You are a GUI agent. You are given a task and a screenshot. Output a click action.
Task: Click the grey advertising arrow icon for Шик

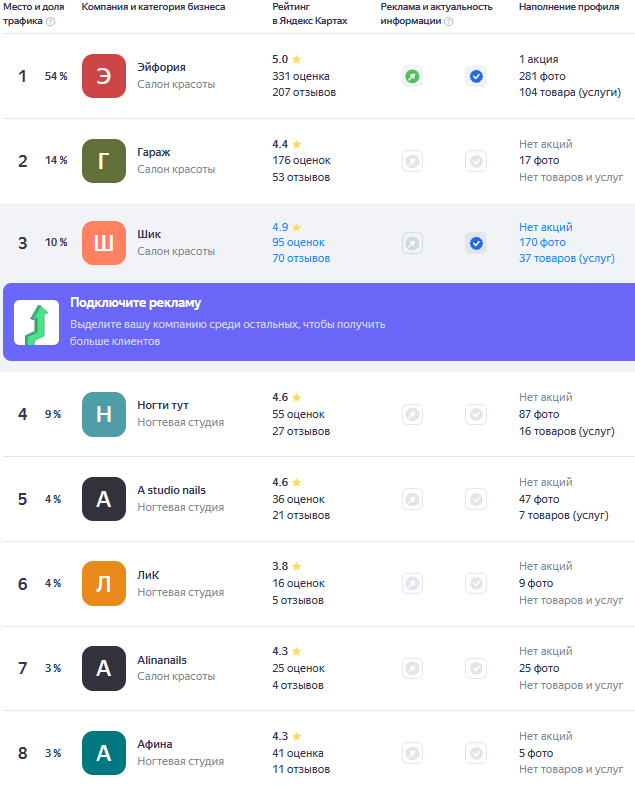click(x=412, y=243)
